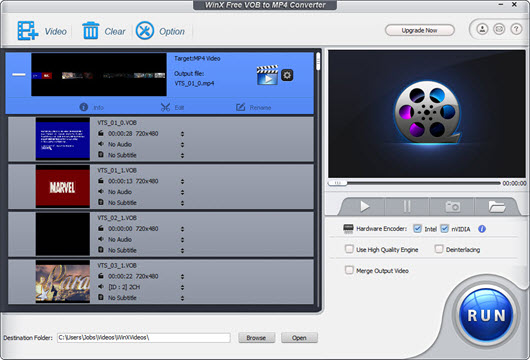Enable the Deinterlacing checkbox

439,249
